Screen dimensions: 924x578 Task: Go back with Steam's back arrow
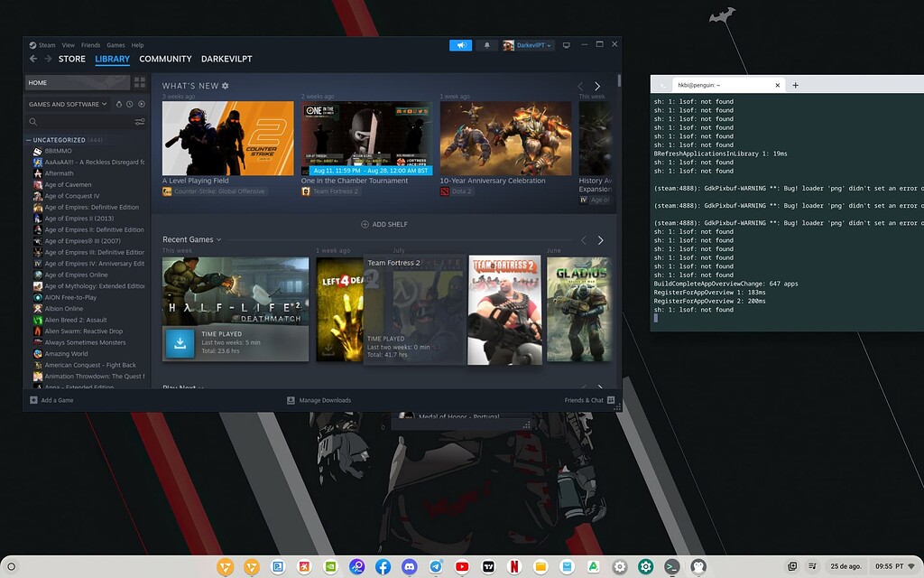tap(33, 59)
